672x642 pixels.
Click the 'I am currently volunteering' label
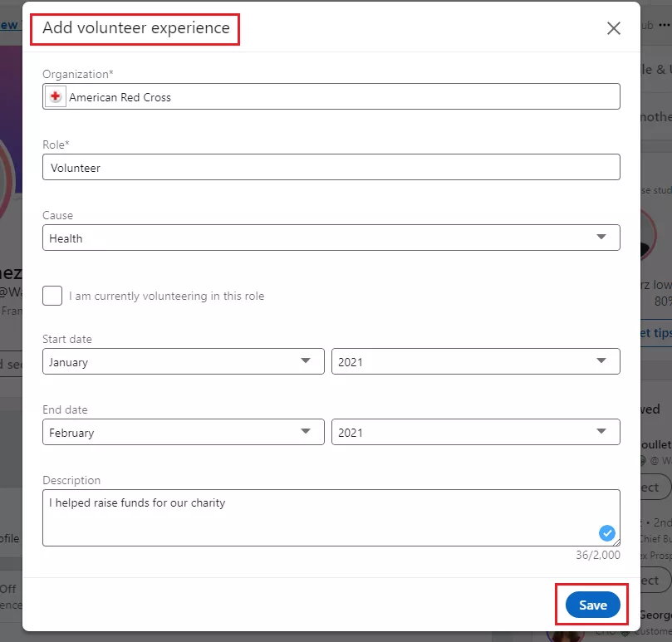point(166,296)
